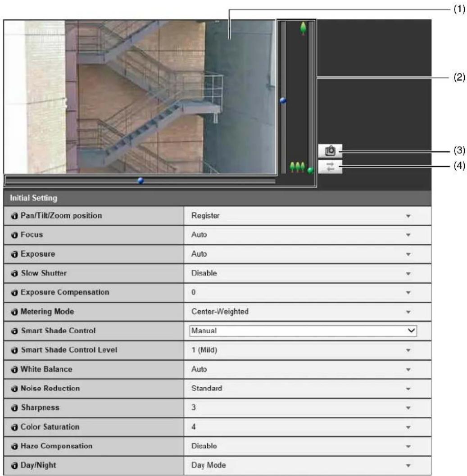
Task: Click info icon beside Exposure Compensation
Action: (14, 293)
